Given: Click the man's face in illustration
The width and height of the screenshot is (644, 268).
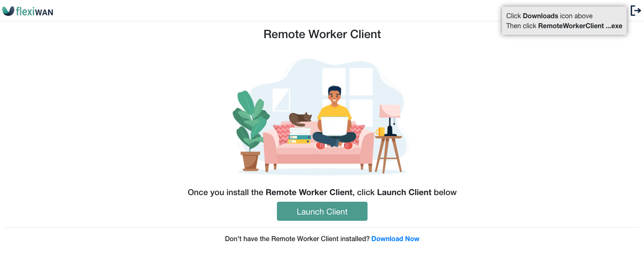Looking at the screenshot, I should click(x=334, y=97).
